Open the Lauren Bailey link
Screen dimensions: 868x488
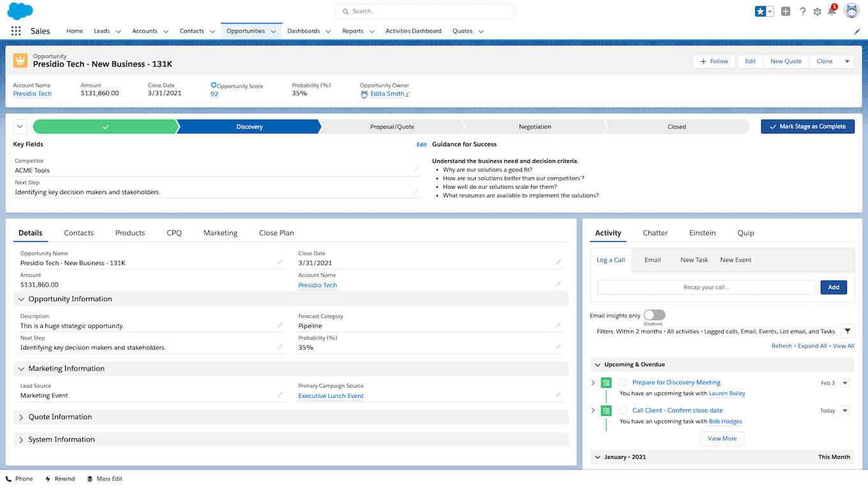click(727, 394)
